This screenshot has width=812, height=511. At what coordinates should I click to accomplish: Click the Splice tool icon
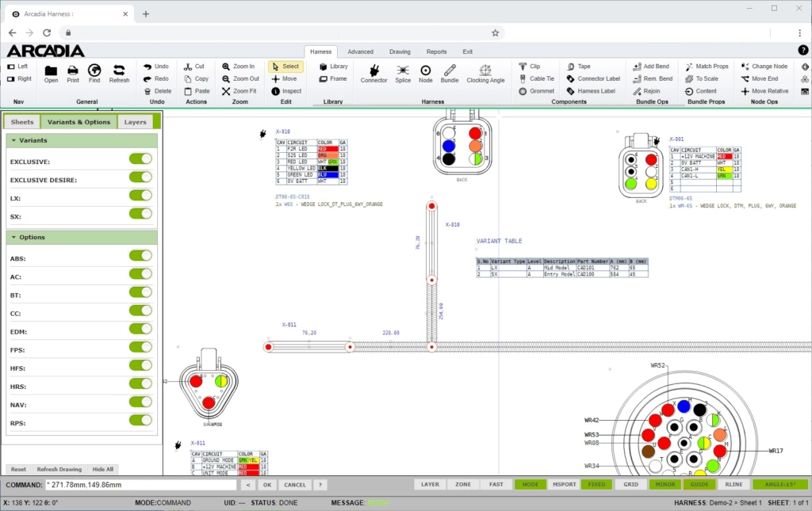403,71
